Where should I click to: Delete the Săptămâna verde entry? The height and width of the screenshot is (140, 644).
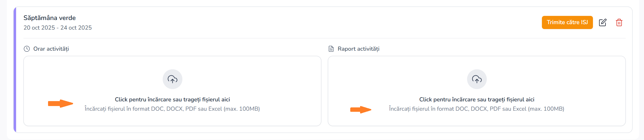[x=619, y=22]
